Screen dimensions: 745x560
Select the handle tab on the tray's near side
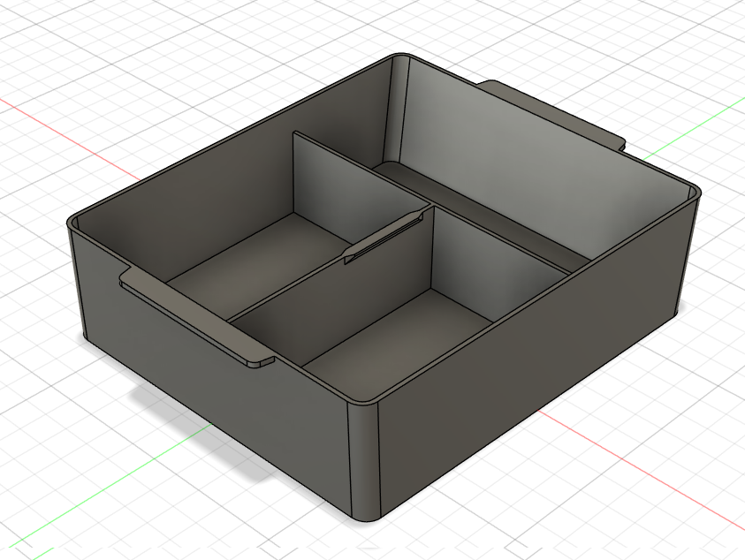coord(195,317)
